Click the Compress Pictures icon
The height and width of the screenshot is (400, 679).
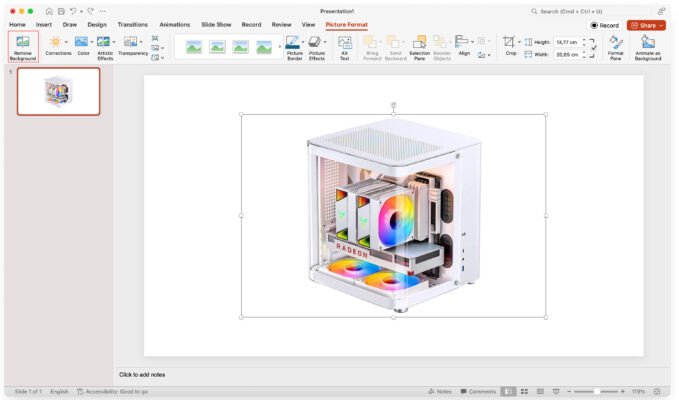click(155, 39)
